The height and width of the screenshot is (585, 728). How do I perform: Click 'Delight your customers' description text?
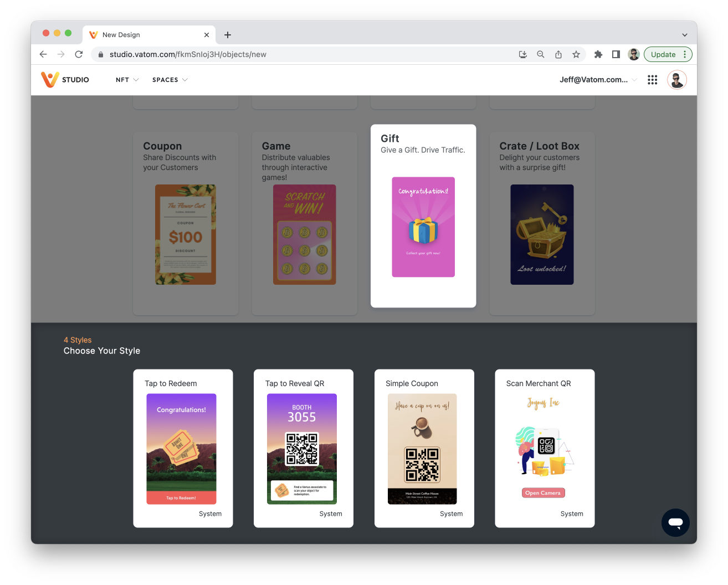(x=539, y=162)
